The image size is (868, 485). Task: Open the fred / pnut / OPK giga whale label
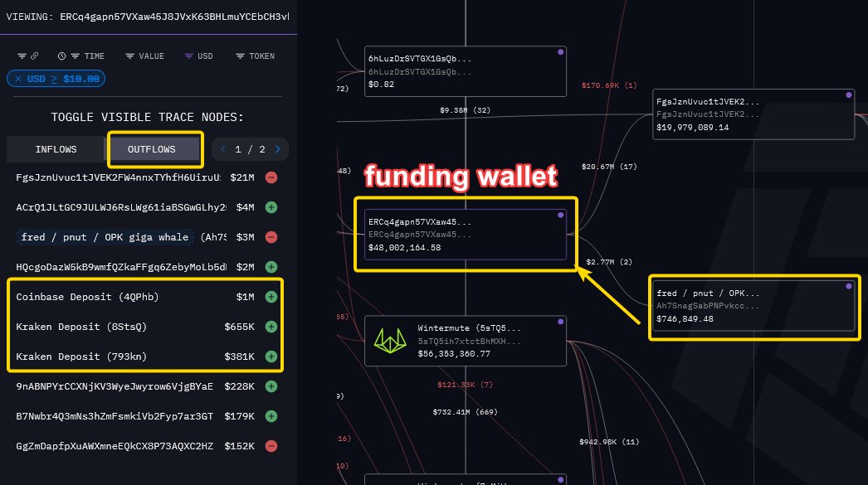[105, 237]
